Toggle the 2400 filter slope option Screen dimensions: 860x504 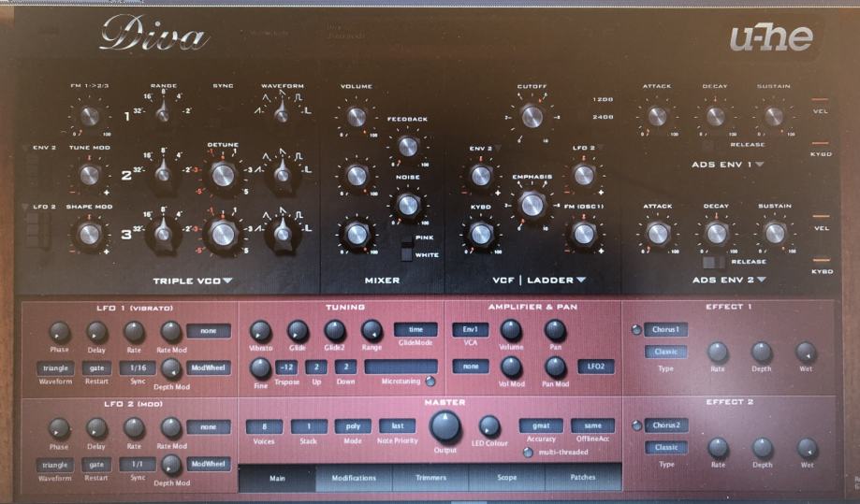pyautogui.click(x=603, y=117)
